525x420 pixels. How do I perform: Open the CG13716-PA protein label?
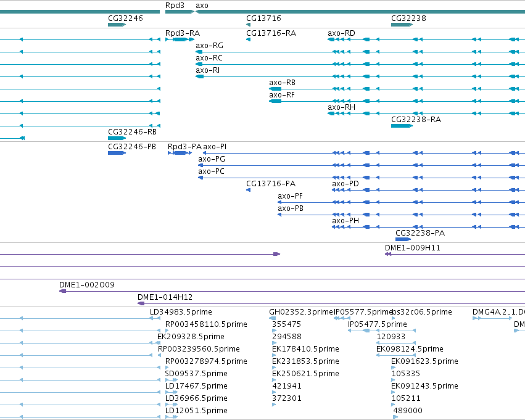click(x=271, y=184)
